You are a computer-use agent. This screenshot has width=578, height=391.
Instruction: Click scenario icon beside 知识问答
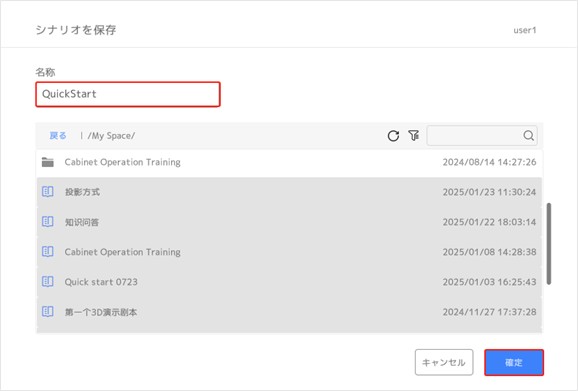pyautogui.click(x=48, y=221)
